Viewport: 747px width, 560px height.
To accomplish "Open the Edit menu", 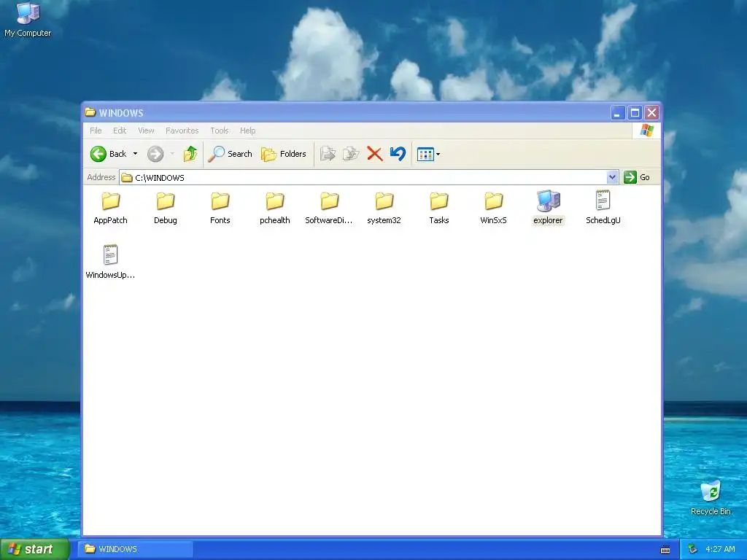I will 120,131.
